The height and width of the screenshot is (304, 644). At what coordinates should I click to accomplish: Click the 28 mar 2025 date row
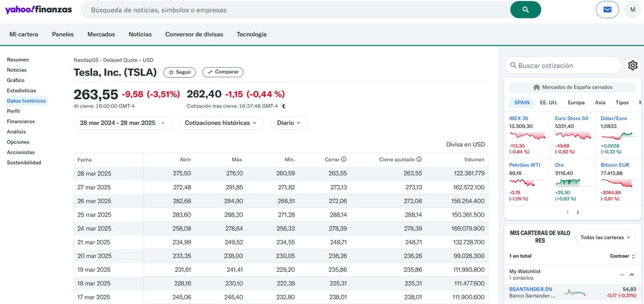[x=281, y=173]
